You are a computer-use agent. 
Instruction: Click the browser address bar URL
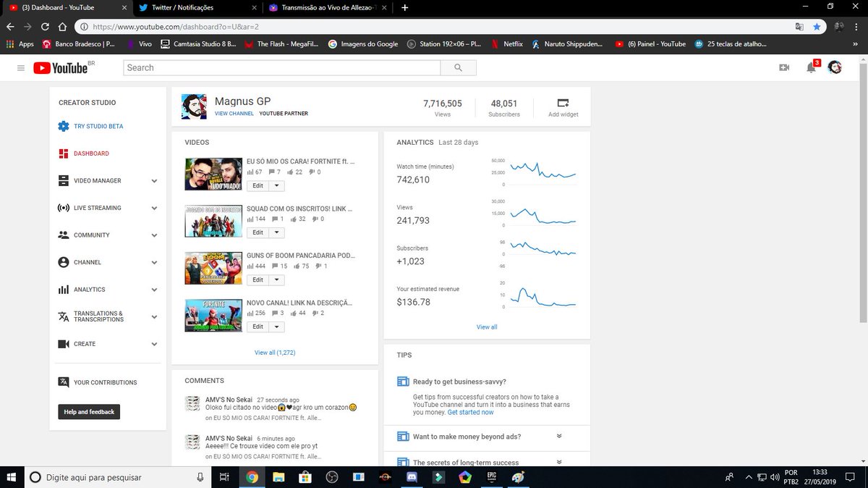[x=176, y=26]
